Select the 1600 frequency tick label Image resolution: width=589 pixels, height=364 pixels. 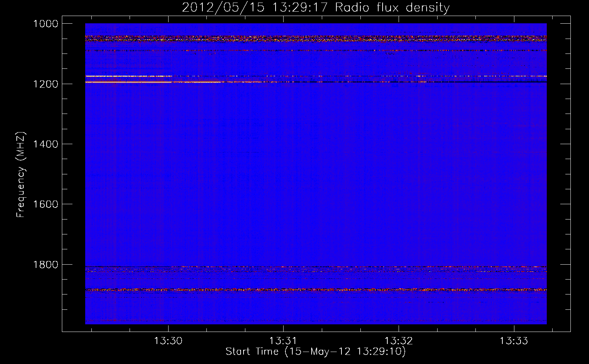click(46, 204)
